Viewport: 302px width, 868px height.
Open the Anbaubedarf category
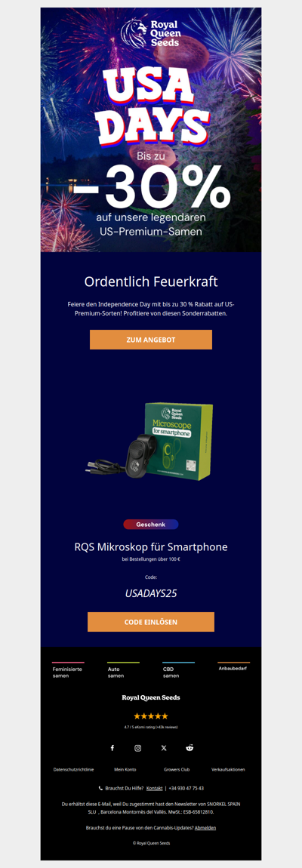tap(233, 667)
